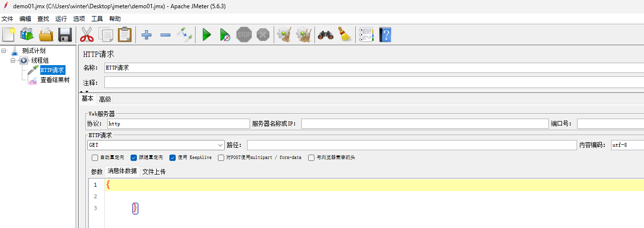Switch to the 高级 tab
The image size is (644, 228).
(105, 99)
